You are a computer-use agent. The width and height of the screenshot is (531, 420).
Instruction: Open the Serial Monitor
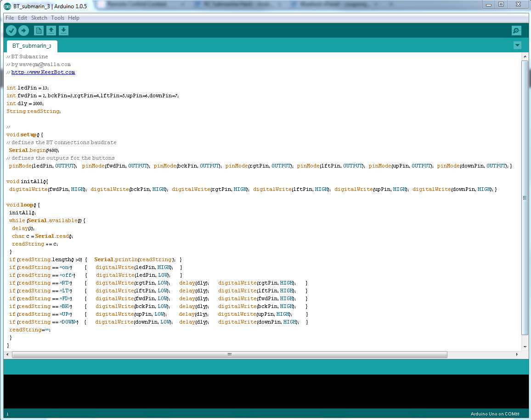[516, 30]
